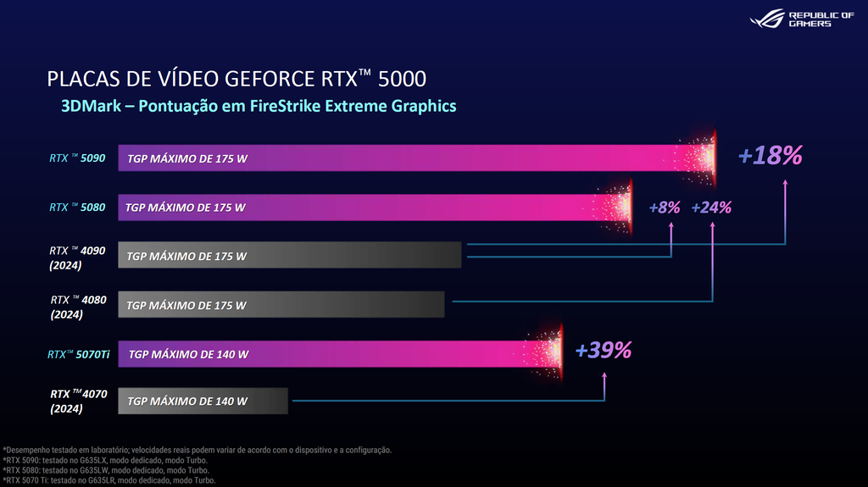Click the RTX 5080 row label

(x=77, y=208)
